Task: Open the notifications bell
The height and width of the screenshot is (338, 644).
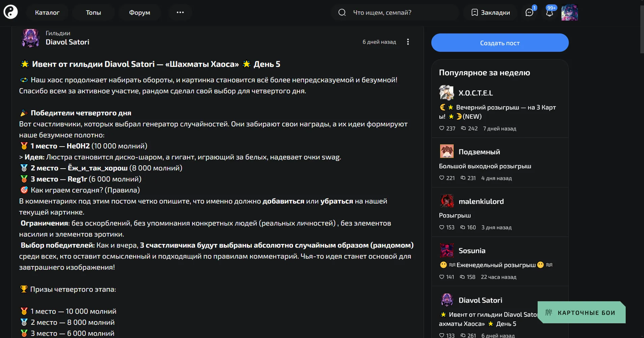Action: pos(549,13)
